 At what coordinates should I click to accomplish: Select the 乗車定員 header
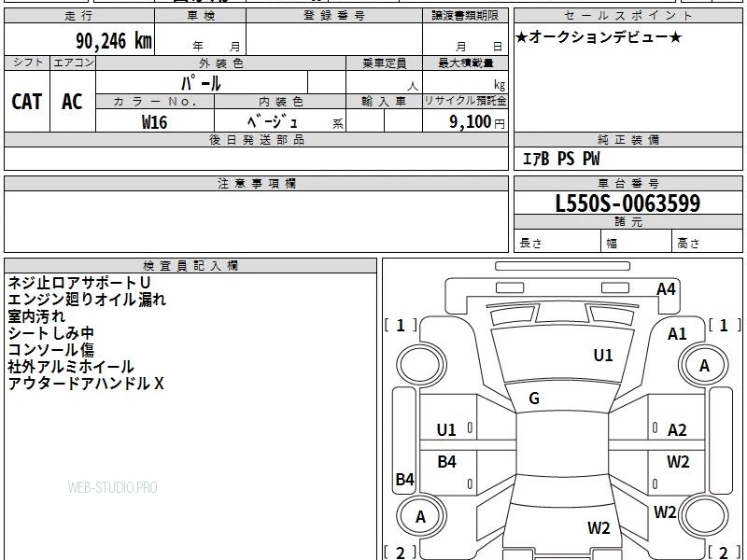click(384, 63)
